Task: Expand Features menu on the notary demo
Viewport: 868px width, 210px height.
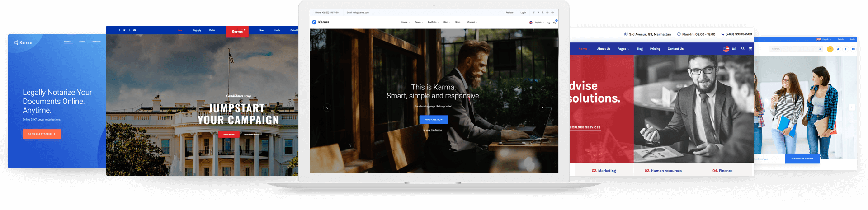Action: pyautogui.click(x=97, y=42)
